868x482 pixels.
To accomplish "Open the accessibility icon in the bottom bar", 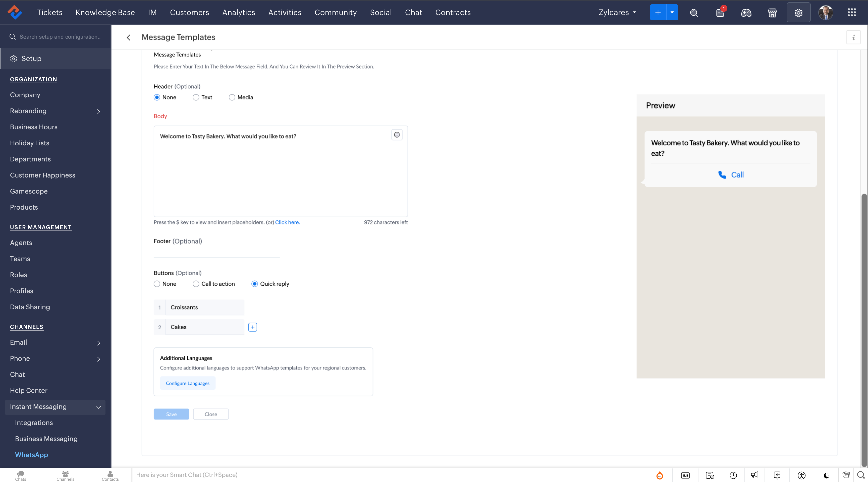I will click(x=802, y=475).
